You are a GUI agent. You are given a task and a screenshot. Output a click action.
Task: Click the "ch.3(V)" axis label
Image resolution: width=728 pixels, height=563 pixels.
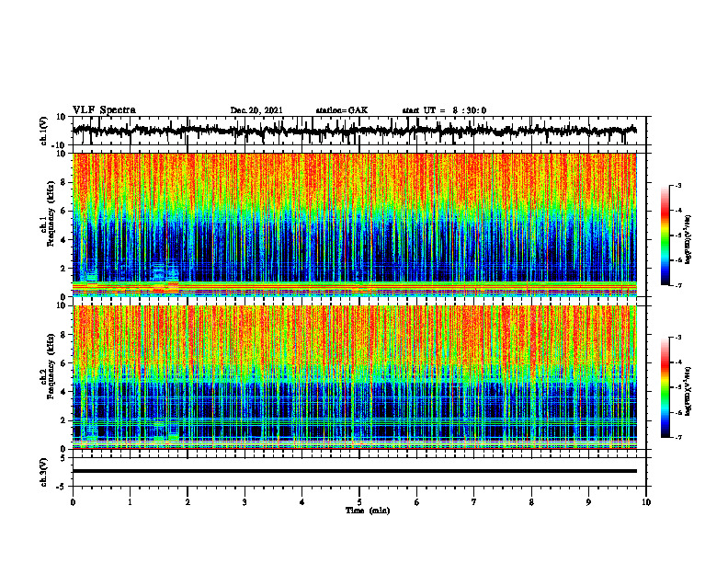(44, 472)
